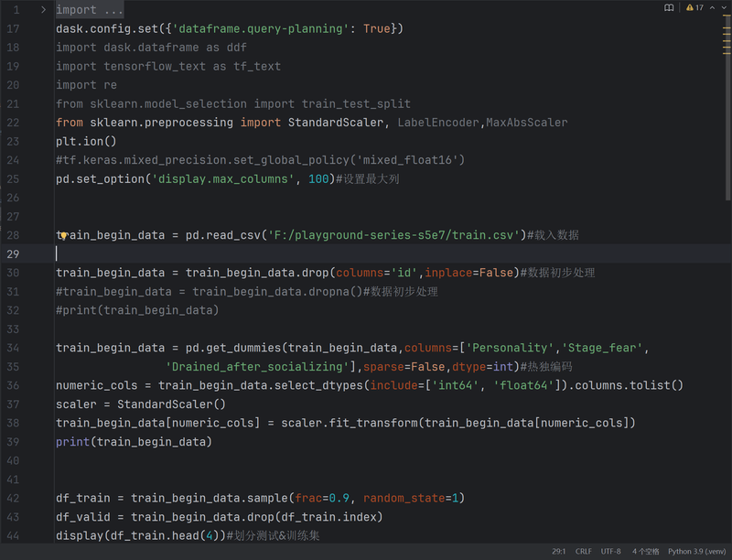Open the cursor position 29:1 widget
Image resolution: width=732 pixels, height=560 pixels.
[x=558, y=551]
